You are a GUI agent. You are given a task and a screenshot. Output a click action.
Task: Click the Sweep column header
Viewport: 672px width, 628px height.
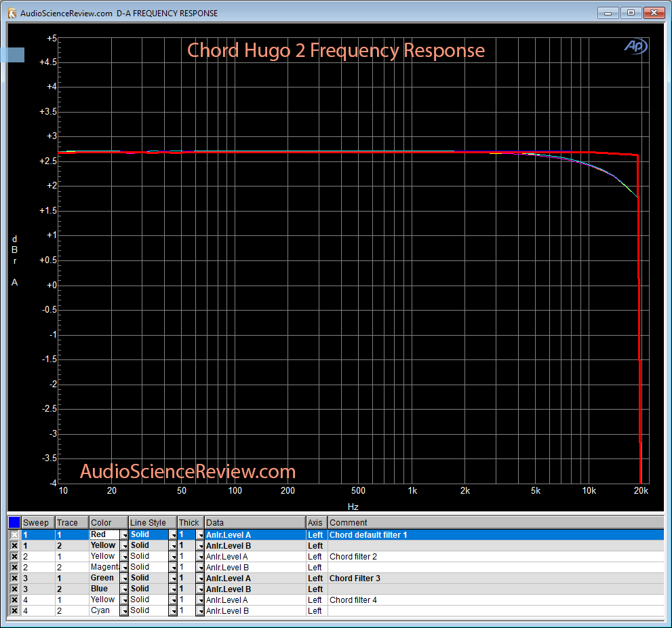pos(38,523)
